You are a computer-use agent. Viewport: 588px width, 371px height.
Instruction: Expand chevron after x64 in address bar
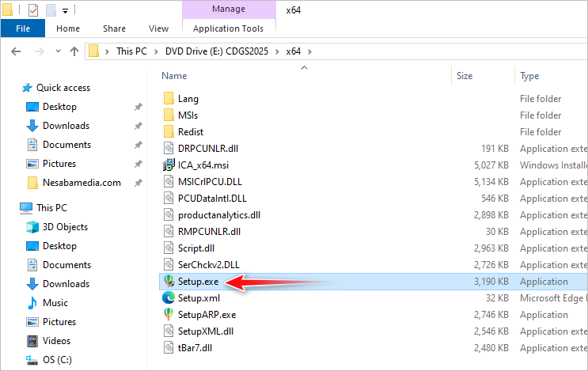[309, 51]
